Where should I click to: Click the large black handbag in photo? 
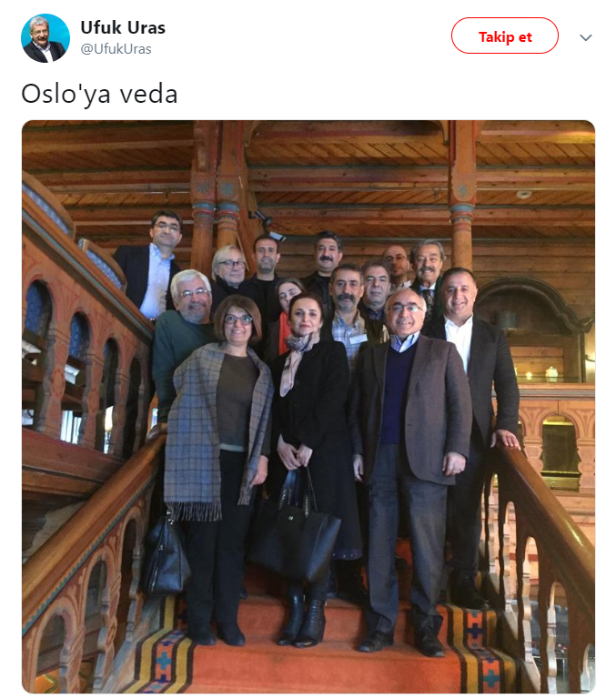(x=294, y=532)
